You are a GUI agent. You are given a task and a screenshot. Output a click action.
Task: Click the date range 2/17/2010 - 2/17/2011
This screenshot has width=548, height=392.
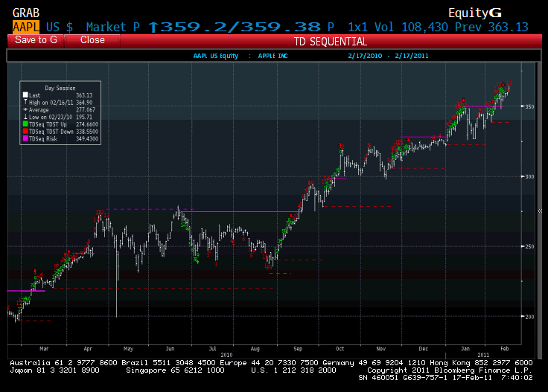pyautogui.click(x=388, y=56)
